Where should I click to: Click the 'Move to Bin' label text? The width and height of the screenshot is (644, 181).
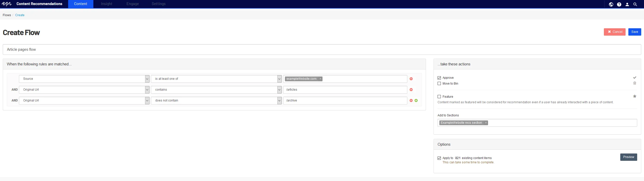450,84
